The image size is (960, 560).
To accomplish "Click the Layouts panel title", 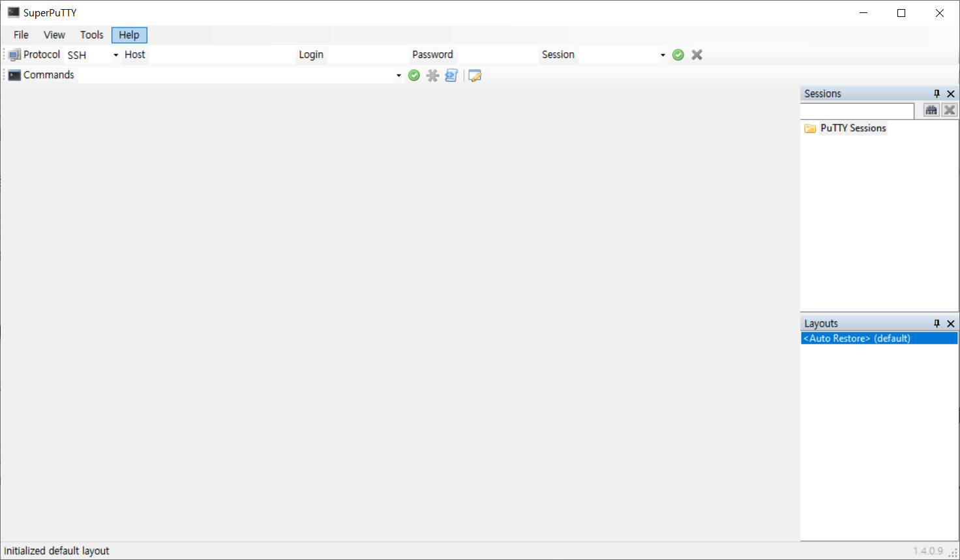I will [x=820, y=323].
